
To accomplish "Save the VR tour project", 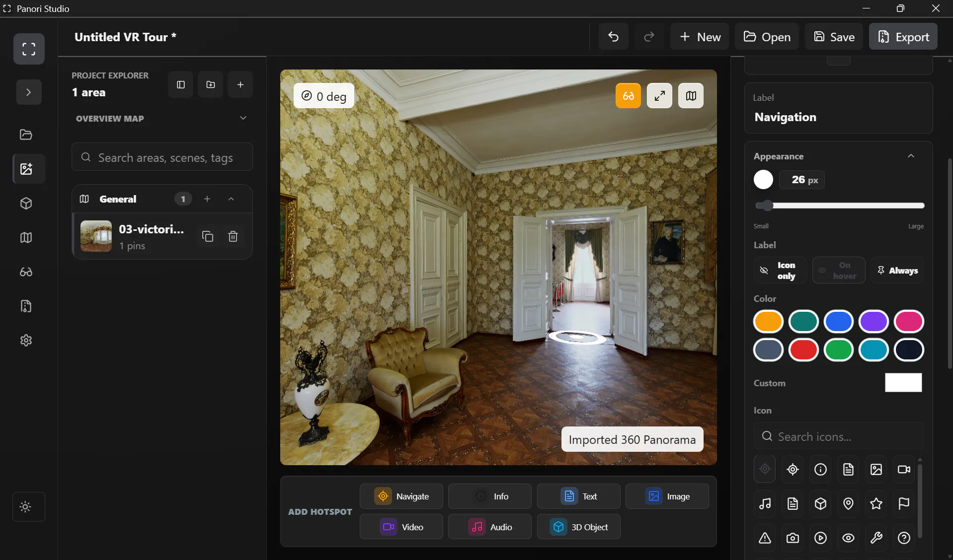I will click(834, 37).
